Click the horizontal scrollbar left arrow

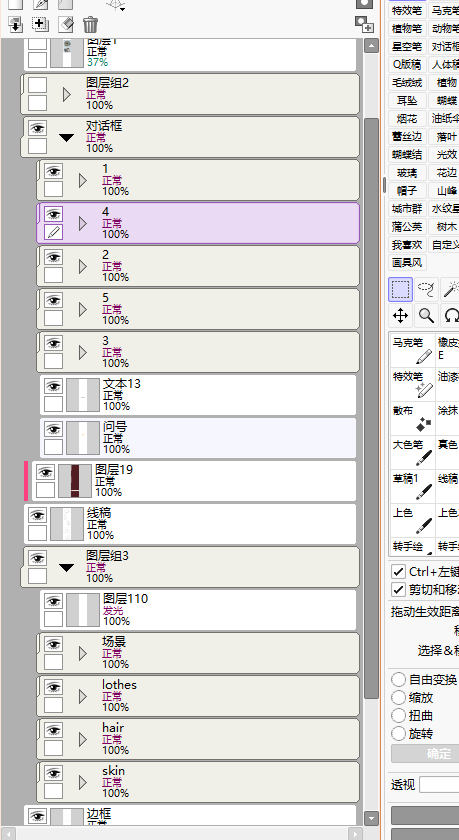point(7,834)
